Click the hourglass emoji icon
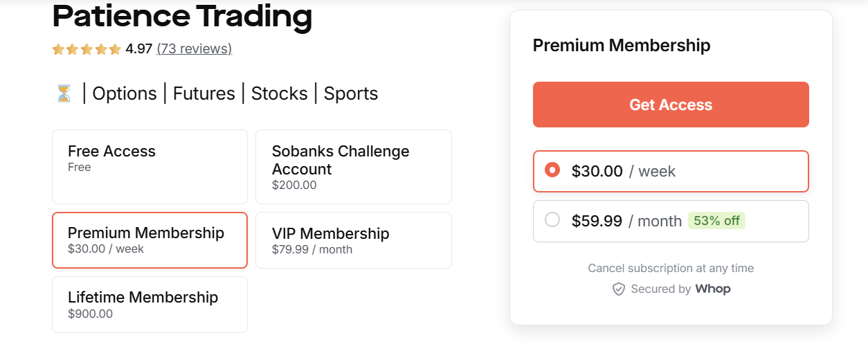Viewport: 868px width, 342px height. click(x=64, y=93)
